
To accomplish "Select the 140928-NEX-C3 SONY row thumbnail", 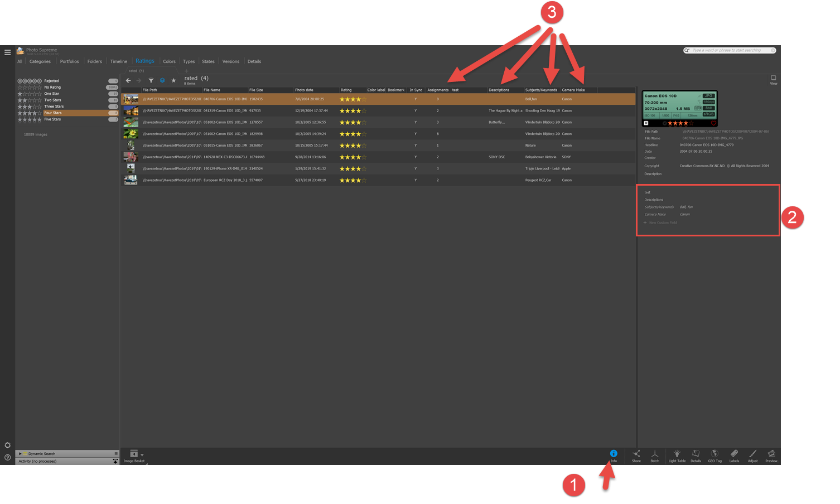I will point(131,157).
